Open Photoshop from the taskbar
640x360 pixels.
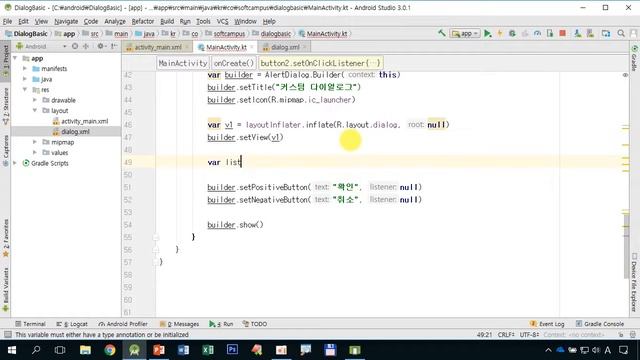232,350
